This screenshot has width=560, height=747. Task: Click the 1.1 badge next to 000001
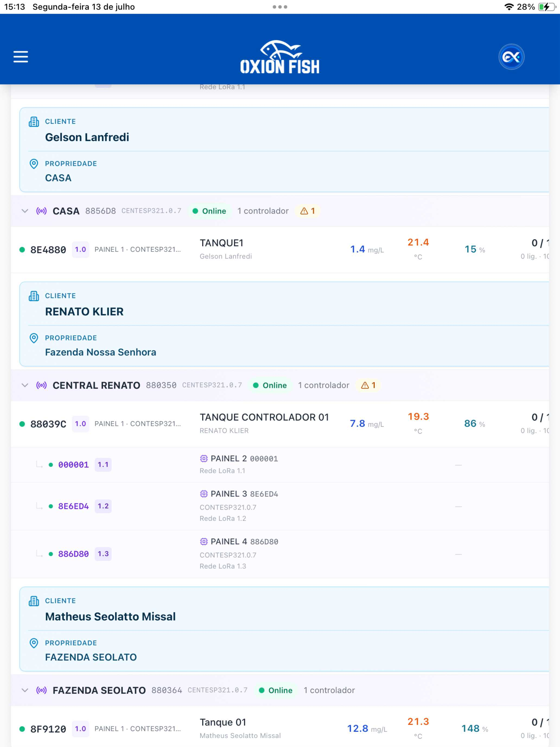click(x=103, y=465)
